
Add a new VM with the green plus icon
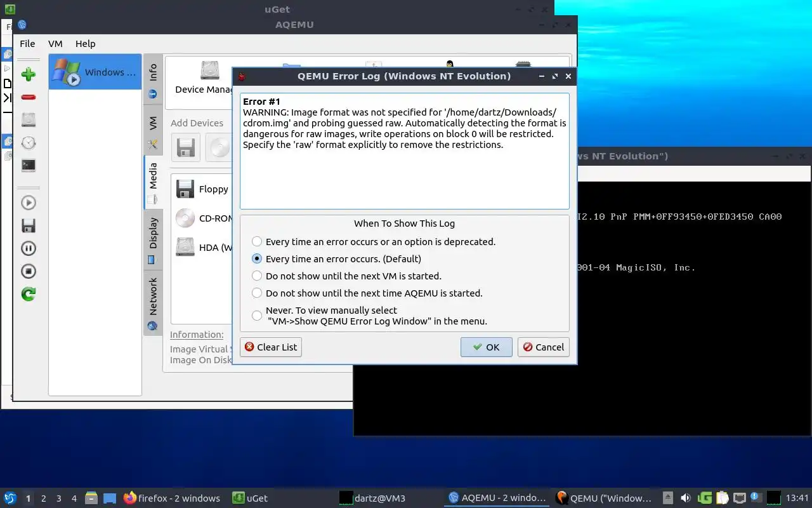pyautogui.click(x=28, y=74)
